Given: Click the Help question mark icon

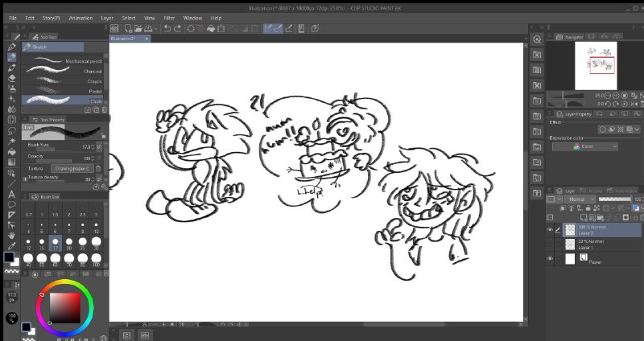Looking at the screenshot, I should (315, 28).
